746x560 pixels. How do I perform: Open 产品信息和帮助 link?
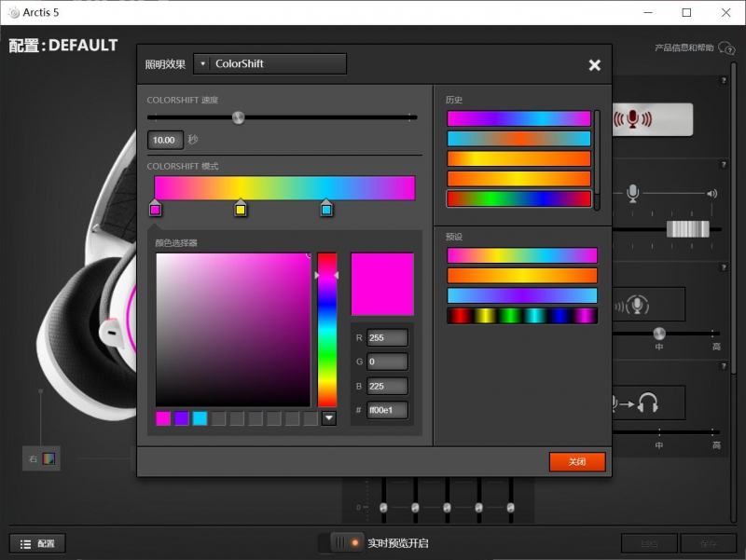(x=684, y=48)
